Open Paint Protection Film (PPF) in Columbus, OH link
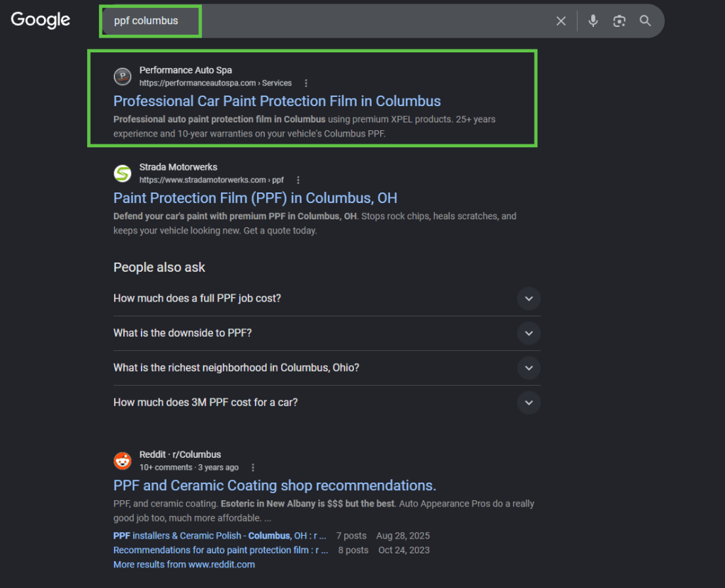The height and width of the screenshot is (588, 725). (255, 198)
